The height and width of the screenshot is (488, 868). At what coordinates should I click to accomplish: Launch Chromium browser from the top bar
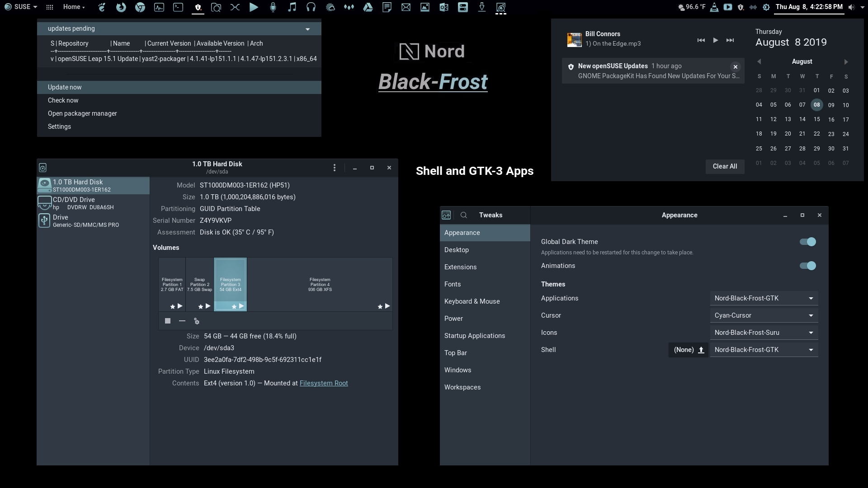click(140, 7)
